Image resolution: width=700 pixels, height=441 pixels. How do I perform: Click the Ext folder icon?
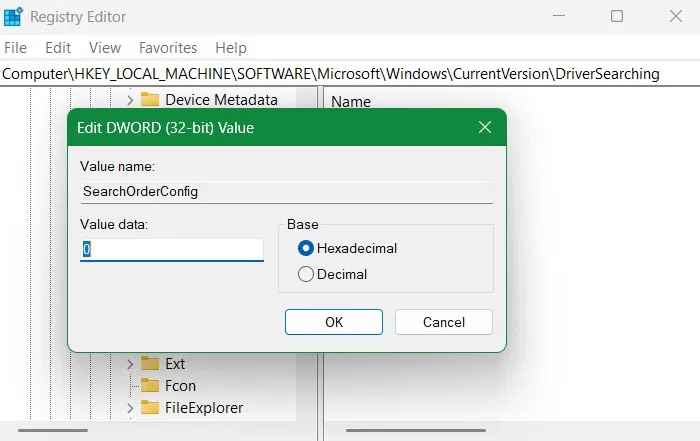(x=150, y=363)
